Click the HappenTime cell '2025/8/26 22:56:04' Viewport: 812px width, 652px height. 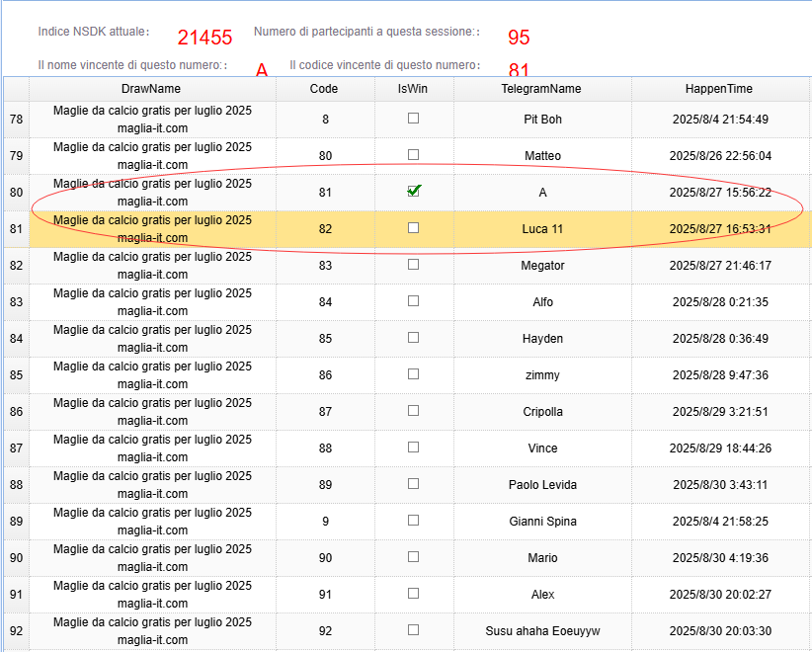pos(720,156)
